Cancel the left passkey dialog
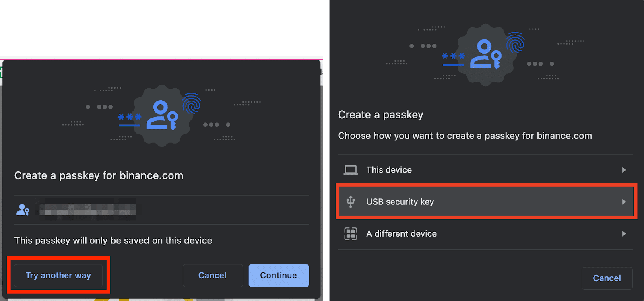This screenshot has width=644, height=301. tap(213, 275)
